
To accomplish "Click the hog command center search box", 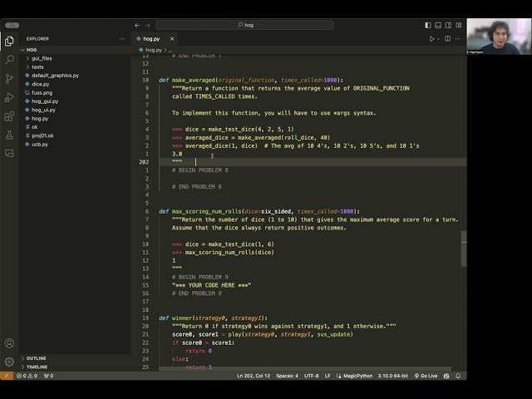I will click(x=244, y=25).
